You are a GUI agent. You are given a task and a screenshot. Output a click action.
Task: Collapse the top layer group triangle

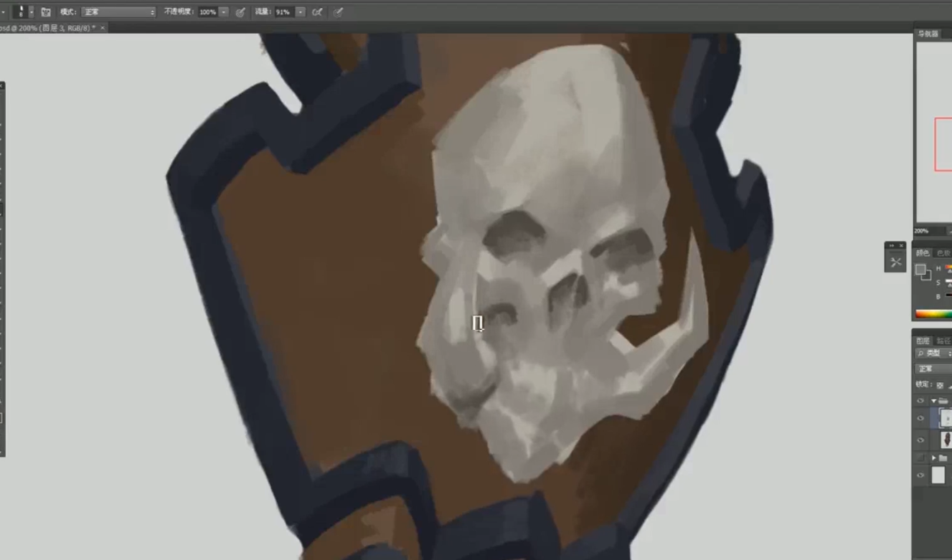pos(933,401)
